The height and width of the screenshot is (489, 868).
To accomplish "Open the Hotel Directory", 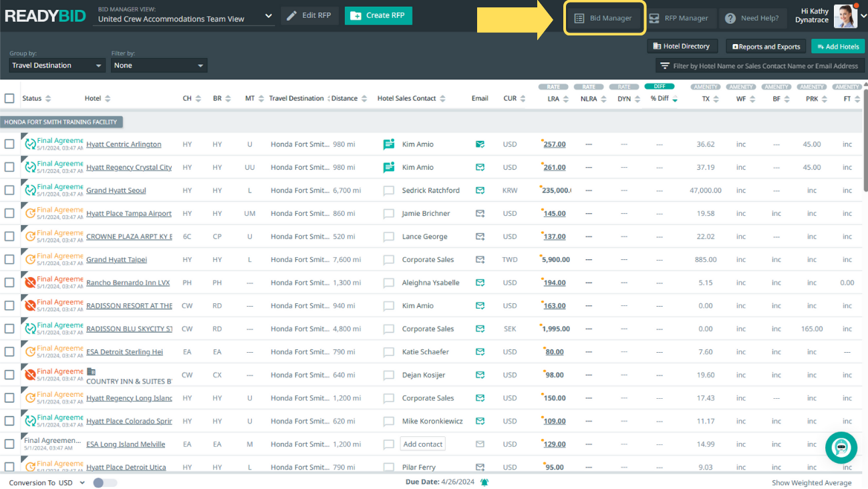I will (x=682, y=46).
